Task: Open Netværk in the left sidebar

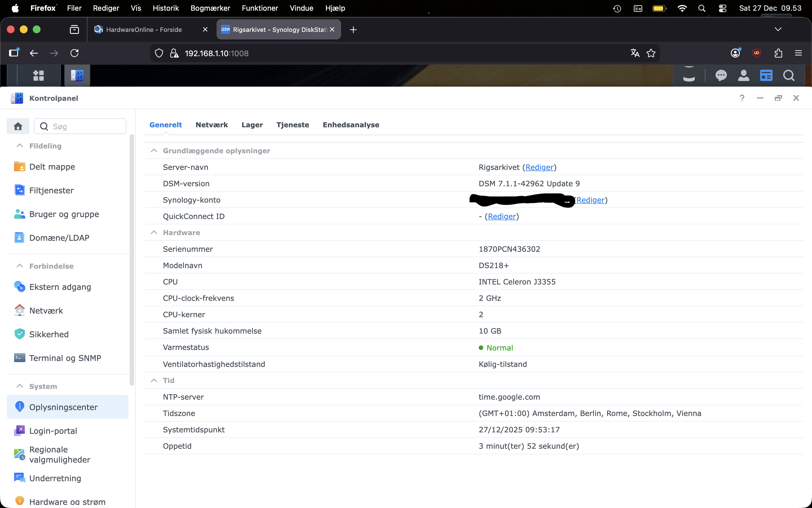Action: (68, 310)
